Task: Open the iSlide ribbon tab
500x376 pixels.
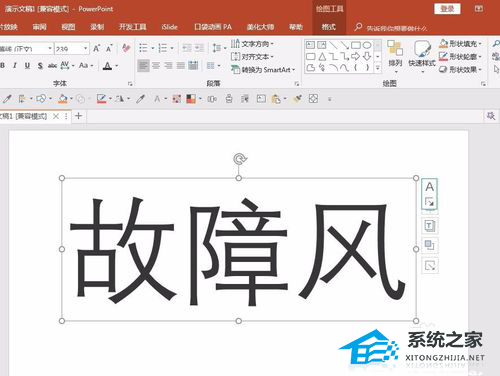Action: 169,27
